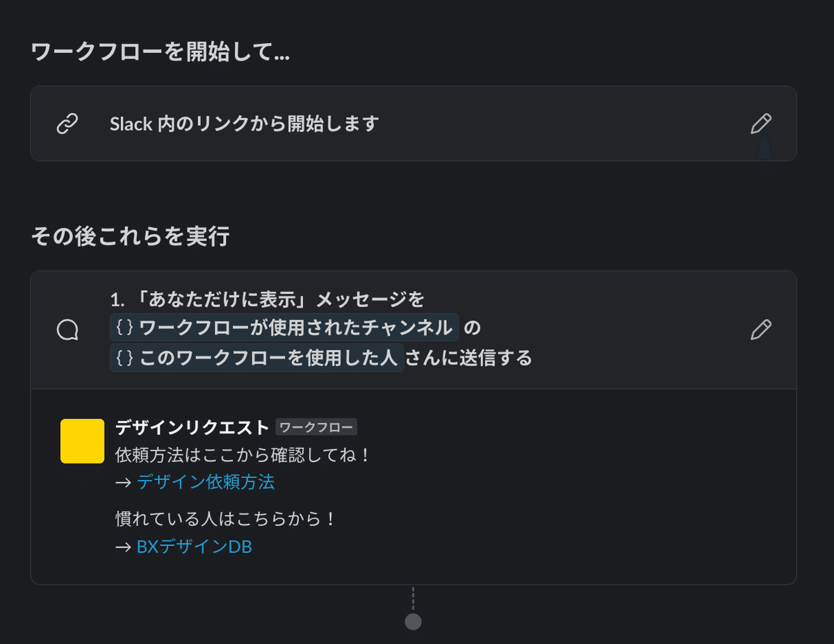
Task: Click the デザインリクエスト sender name
Action: click(192, 427)
